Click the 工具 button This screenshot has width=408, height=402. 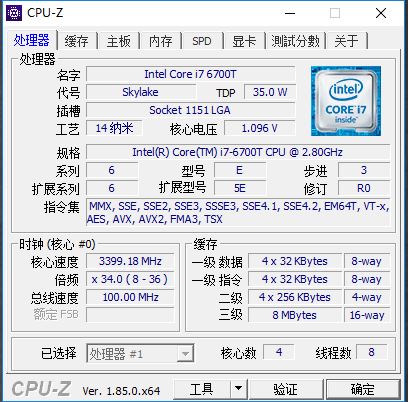point(202,389)
